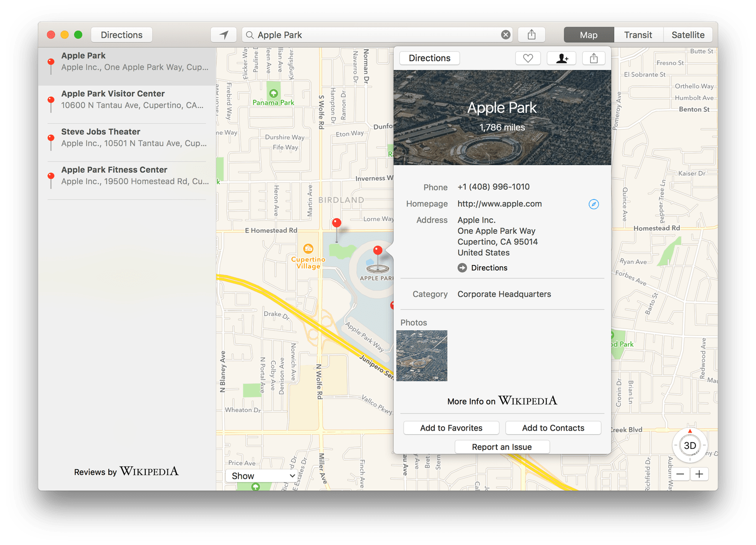Image resolution: width=756 pixels, height=545 pixels.
Task: Switch to the Transit view
Action: pyautogui.click(x=638, y=35)
